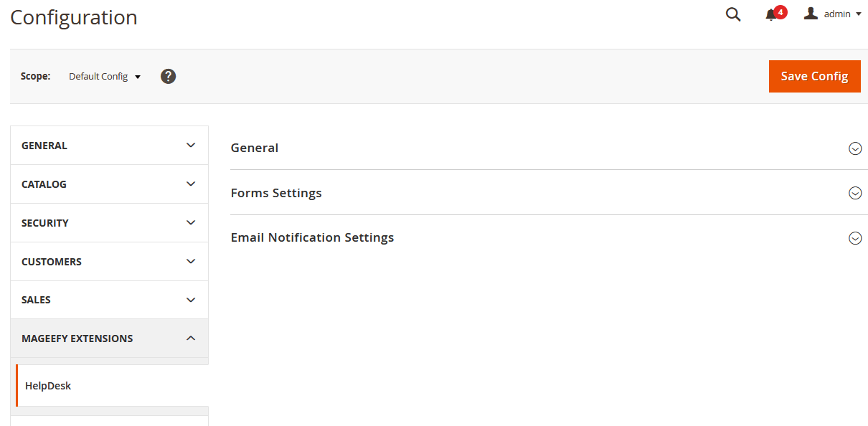This screenshot has width=868, height=426.
Task: Click the Save Config button
Action: click(814, 76)
